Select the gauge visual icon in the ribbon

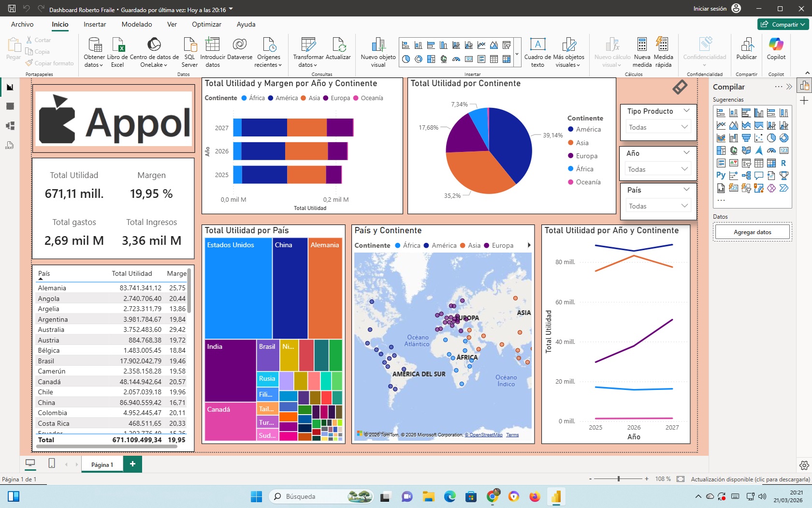tap(456, 59)
